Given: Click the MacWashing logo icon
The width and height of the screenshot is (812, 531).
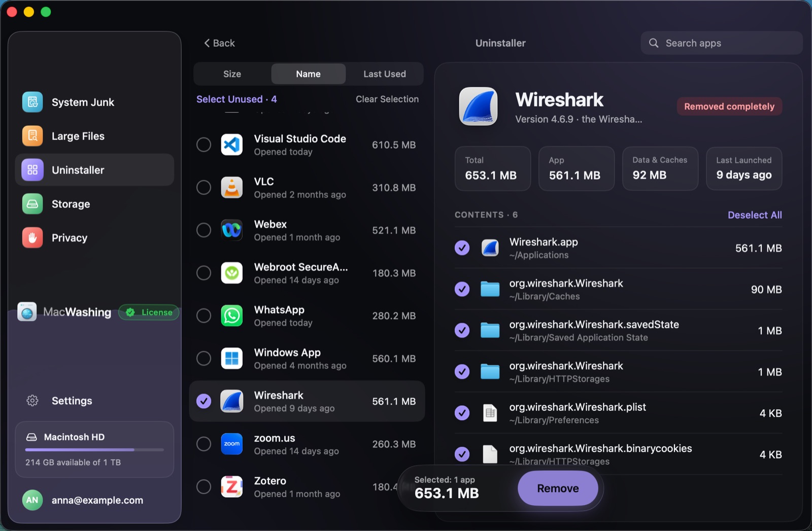Looking at the screenshot, I should click(x=27, y=312).
